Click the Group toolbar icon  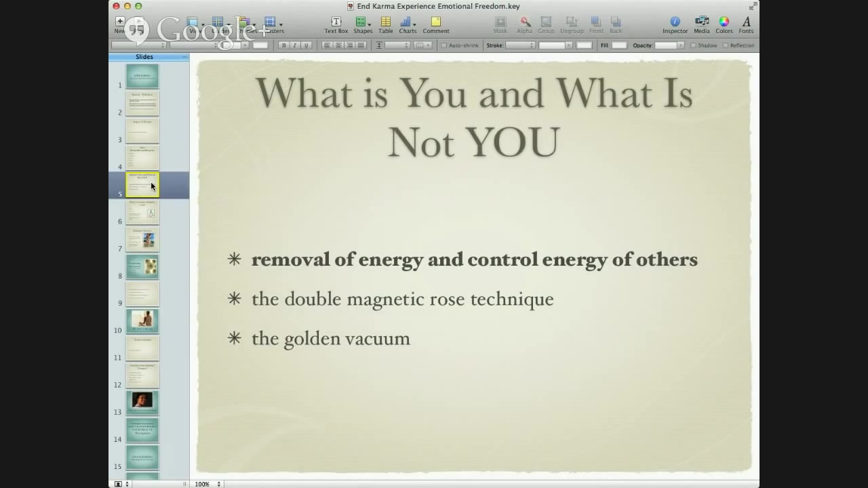tap(546, 25)
